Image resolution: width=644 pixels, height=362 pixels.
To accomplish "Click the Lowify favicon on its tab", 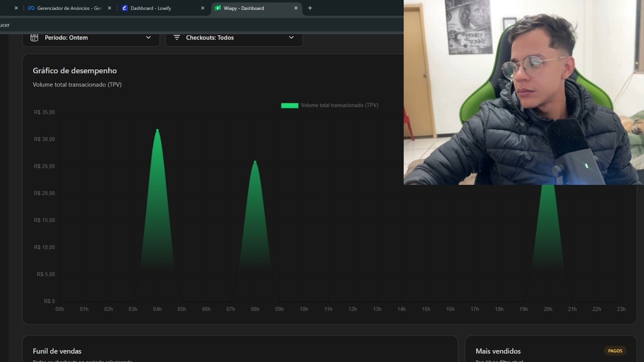I will pos(125,8).
